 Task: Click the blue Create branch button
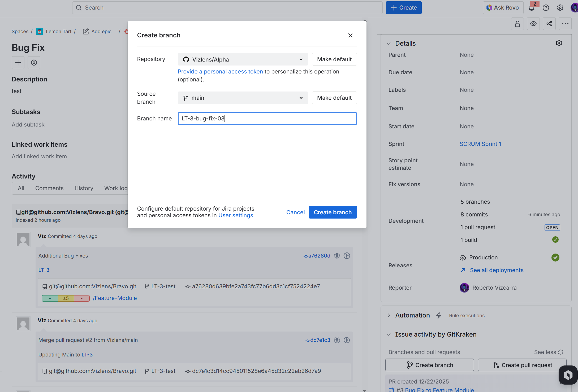pos(333,212)
